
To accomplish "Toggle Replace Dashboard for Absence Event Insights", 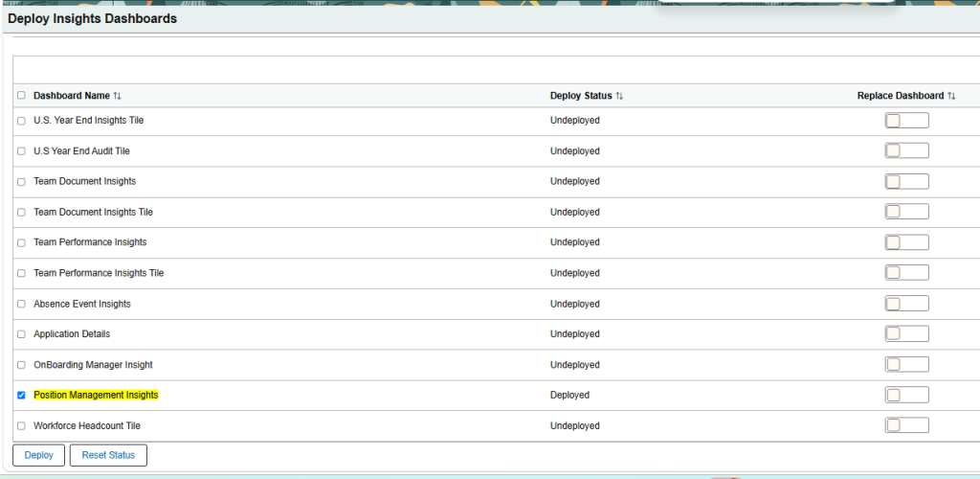I will pyautogui.click(x=907, y=304).
